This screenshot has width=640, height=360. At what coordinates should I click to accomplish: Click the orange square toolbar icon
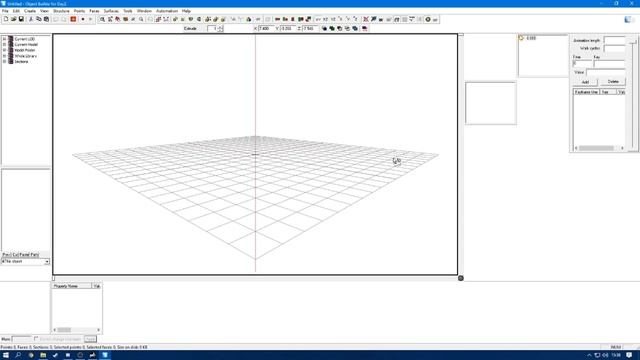click(x=73, y=19)
